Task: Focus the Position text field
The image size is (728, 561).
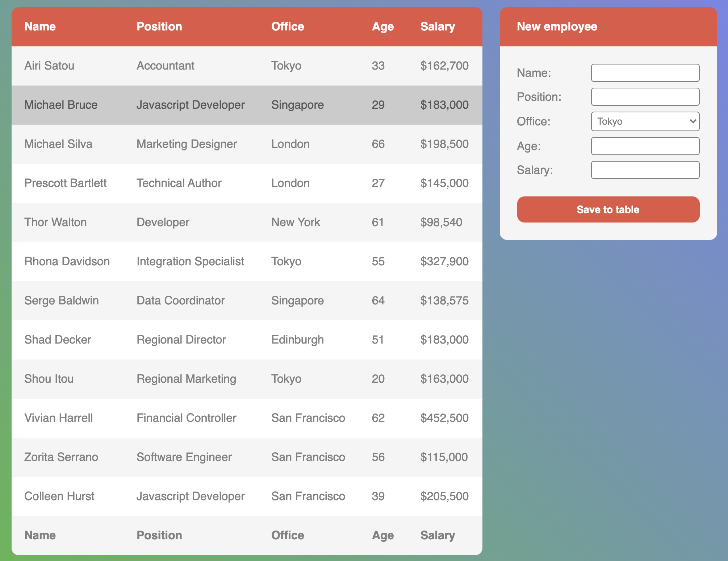Action: click(645, 97)
